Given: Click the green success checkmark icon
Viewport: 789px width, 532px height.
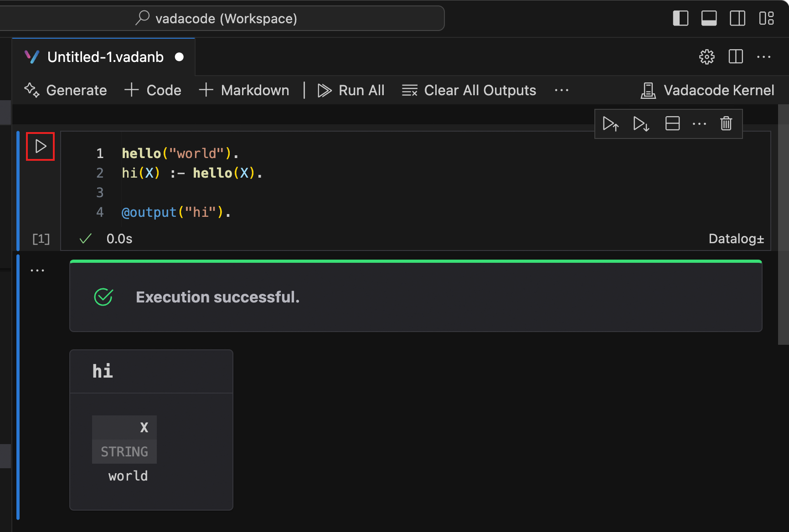Looking at the screenshot, I should point(103,297).
